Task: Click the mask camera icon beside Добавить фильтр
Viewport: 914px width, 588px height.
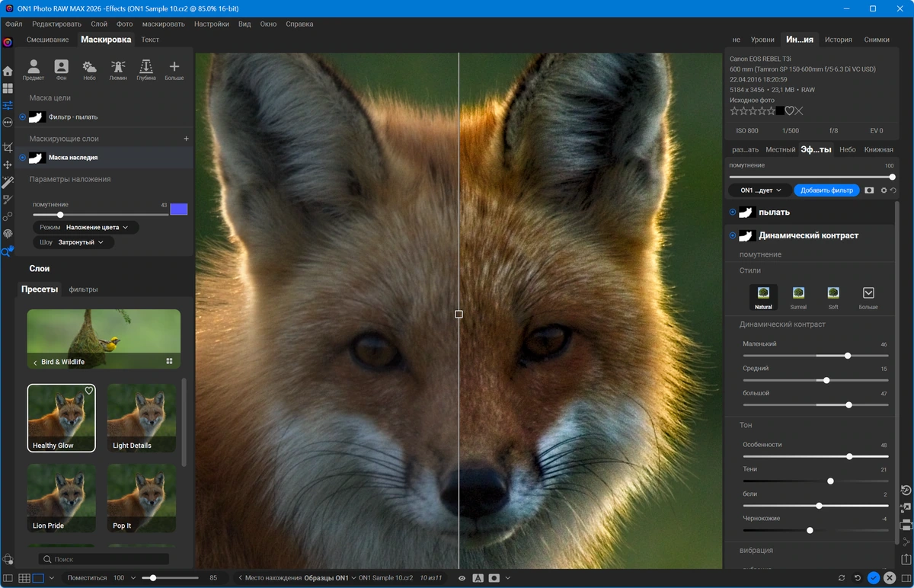Action: tap(870, 190)
